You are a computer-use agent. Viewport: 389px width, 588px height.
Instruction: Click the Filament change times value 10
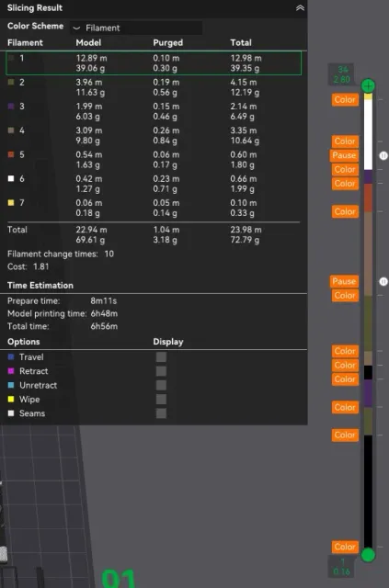(x=109, y=254)
